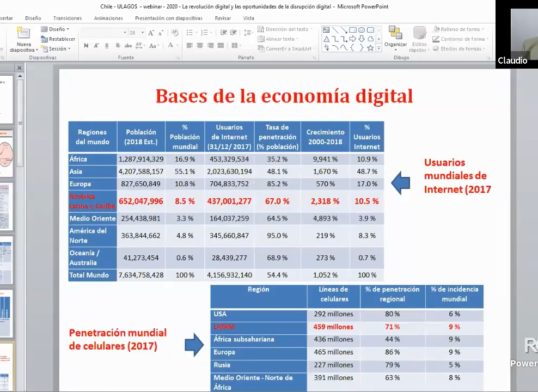The height and width of the screenshot is (392, 538).
Task: Click the font color A swatch
Action: 171,45
